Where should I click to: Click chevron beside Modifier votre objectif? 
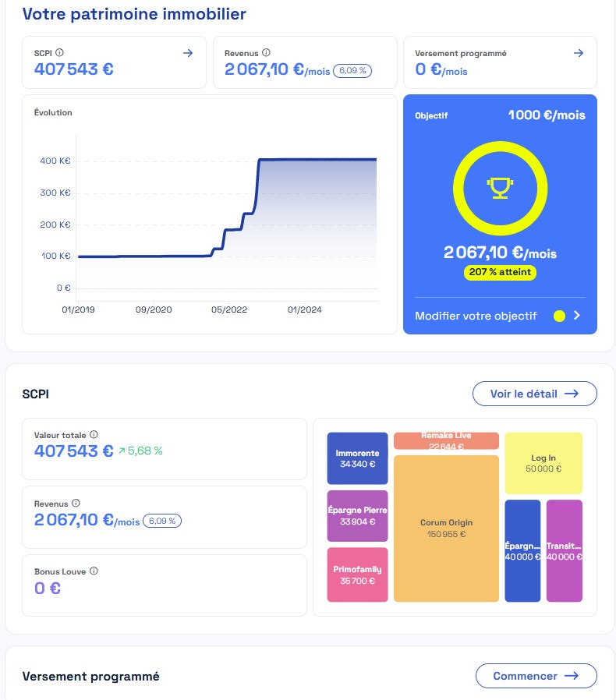coord(577,316)
